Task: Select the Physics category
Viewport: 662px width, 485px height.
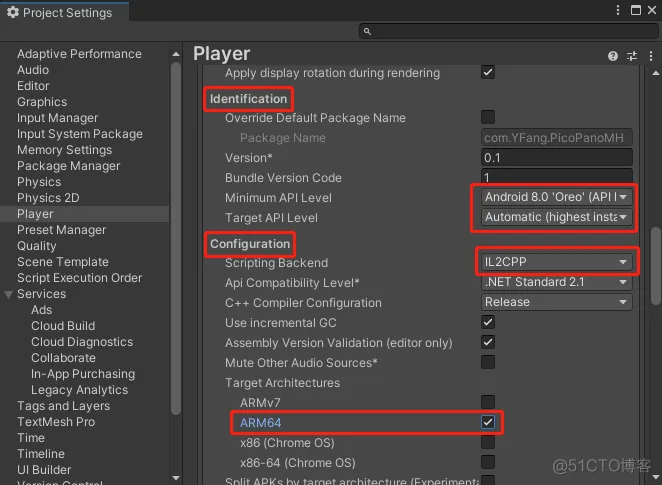Action: (39, 182)
